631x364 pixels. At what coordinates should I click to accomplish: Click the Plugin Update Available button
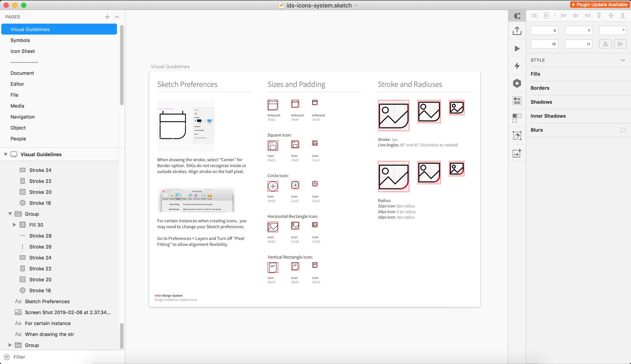tap(599, 5)
